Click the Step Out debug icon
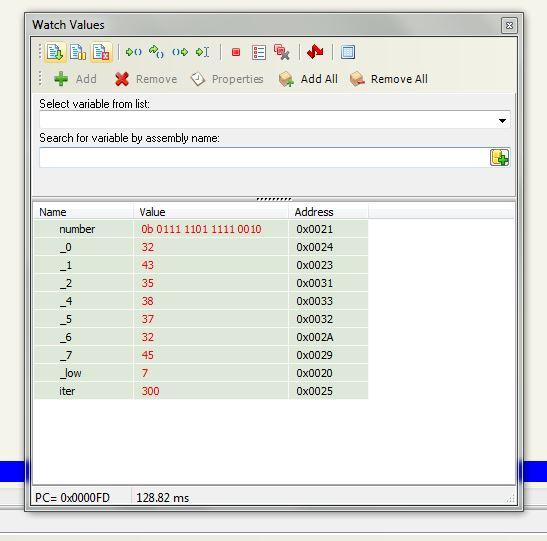The height and width of the screenshot is (541, 547). (x=180, y=52)
